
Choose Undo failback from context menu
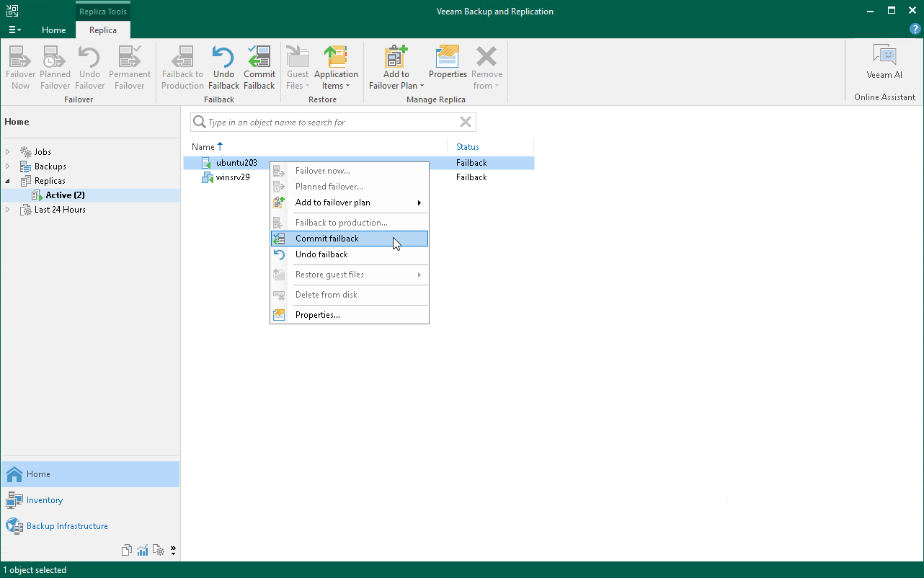(321, 254)
